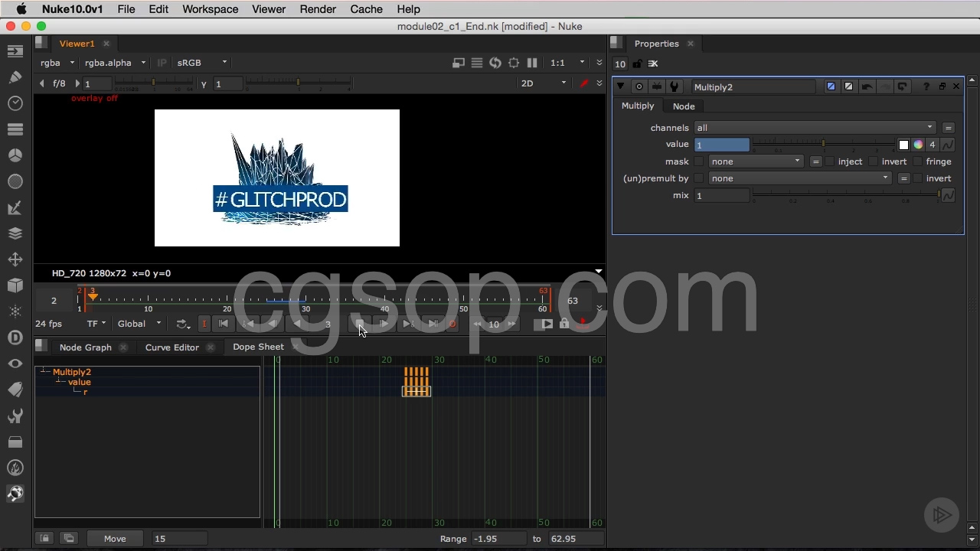Screen dimensions: 980x551
Task: Click the value slider track
Action: 824,143
